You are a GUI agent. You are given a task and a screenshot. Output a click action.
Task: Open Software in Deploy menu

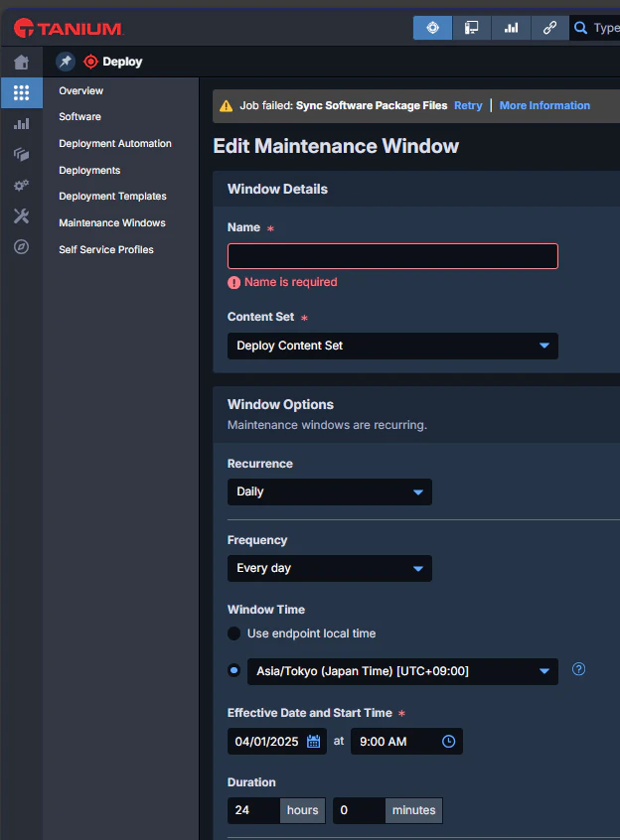pos(79,117)
